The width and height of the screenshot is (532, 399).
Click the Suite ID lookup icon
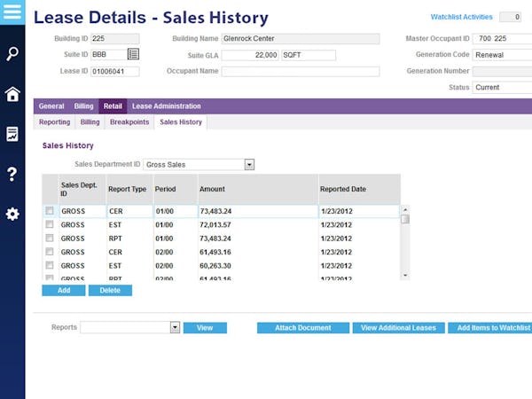pos(133,55)
